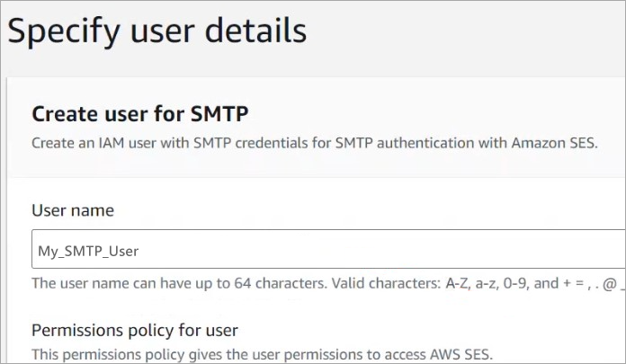The width and height of the screenshot is (626, 364).
Task: Click the 'Create user for SMTP' heading
Action: [139, 113]
